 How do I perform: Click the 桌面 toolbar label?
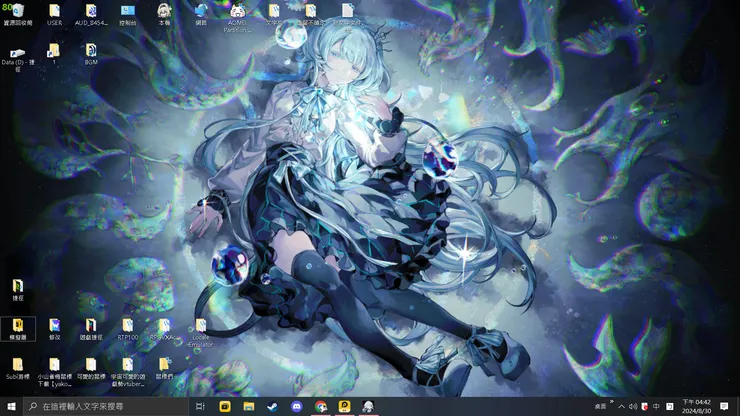(600, 407)
